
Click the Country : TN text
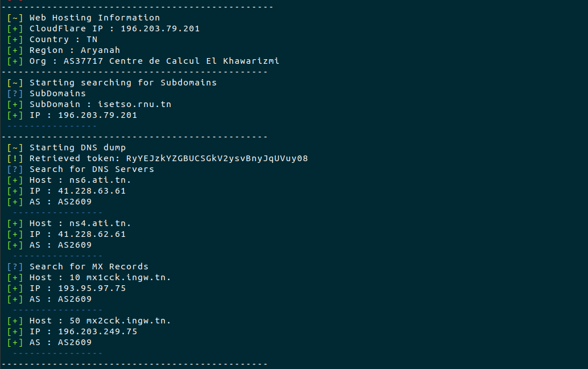[x=63, y=39]
